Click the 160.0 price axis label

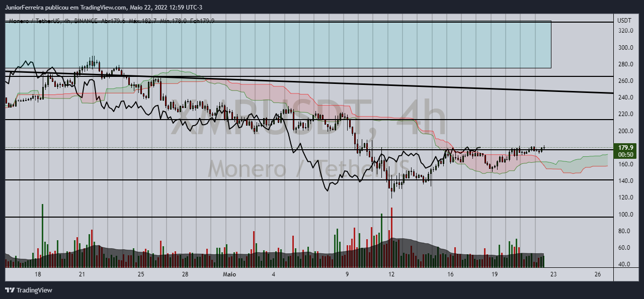[625, 164]
